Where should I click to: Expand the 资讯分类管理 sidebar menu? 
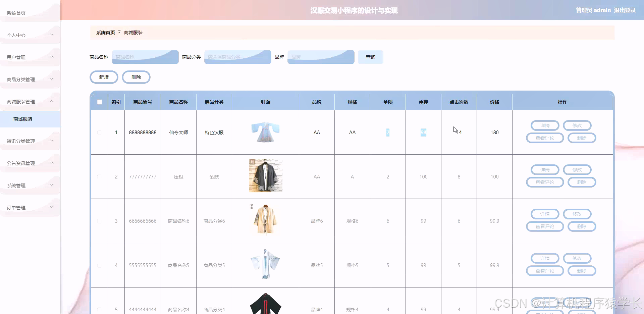click(30, 141)
